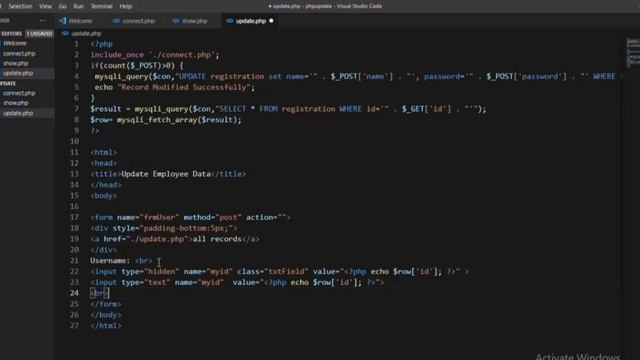Click 'if(count($_POST)>0)' on line 3
Screen dimensions: 640x360
(133, 65)
